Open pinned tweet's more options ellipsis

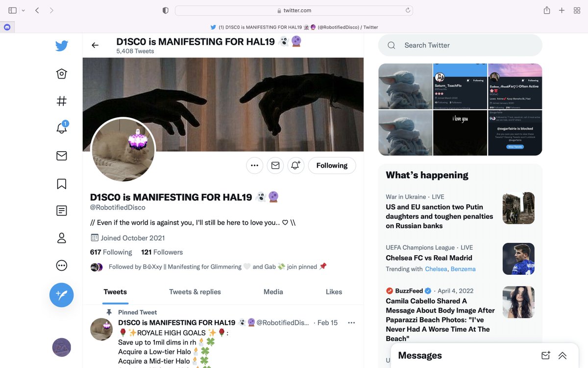[351, 323]
